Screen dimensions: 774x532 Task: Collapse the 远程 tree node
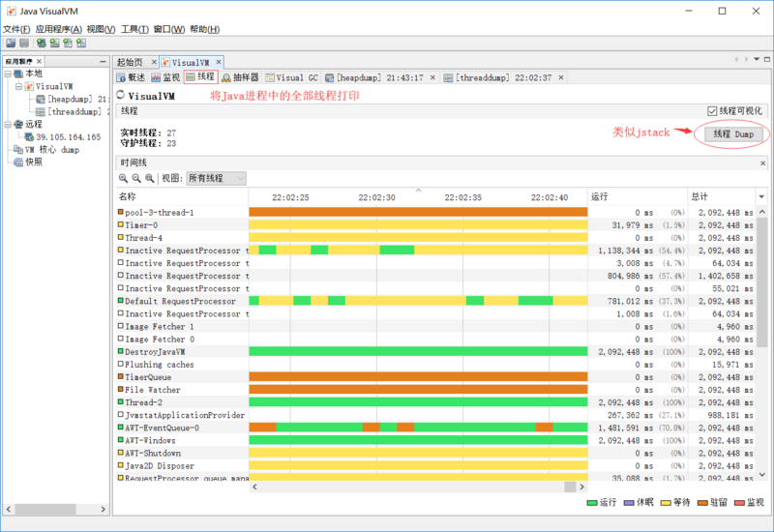point(8,125)
